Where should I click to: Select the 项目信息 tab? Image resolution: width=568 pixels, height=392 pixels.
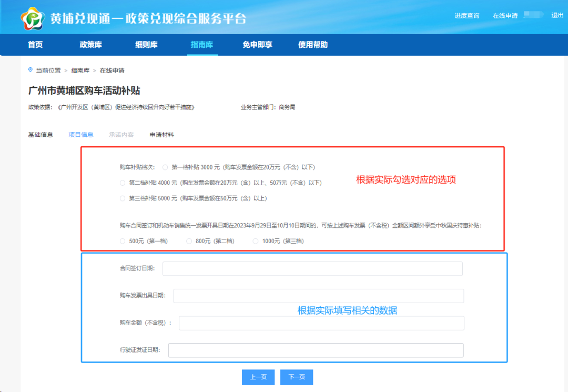(81, 134)
